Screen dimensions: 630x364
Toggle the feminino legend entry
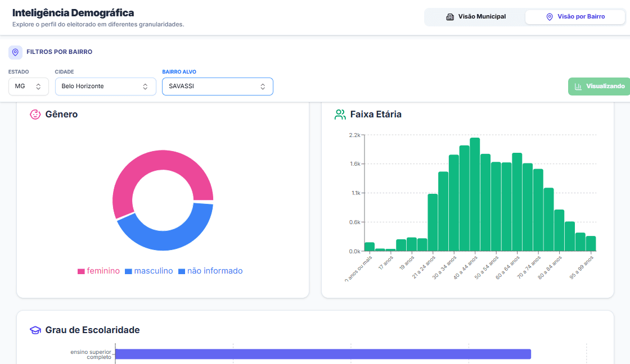(98, 271)
